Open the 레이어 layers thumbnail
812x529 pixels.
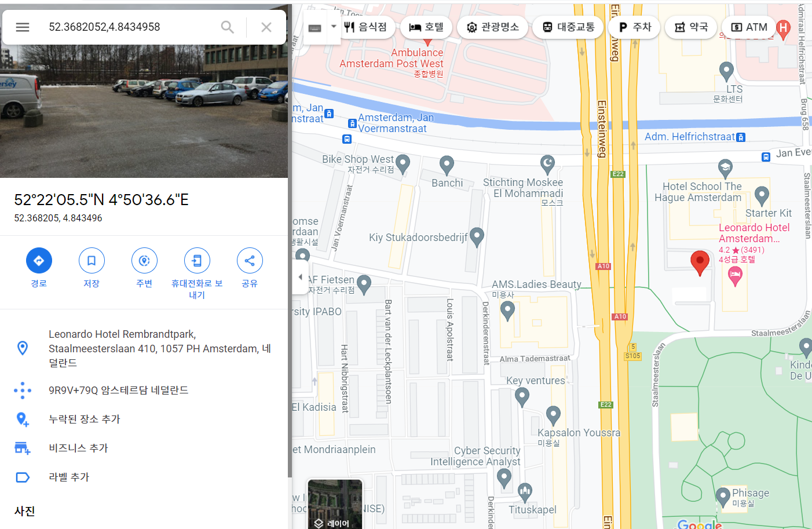click(335, 504)
